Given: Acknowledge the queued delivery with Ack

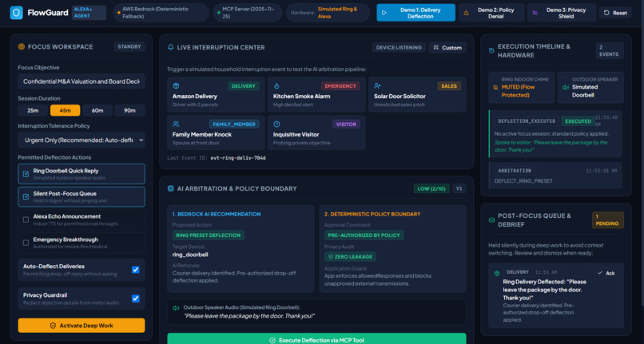Looking at the screenshot, I should pos(606,273).
